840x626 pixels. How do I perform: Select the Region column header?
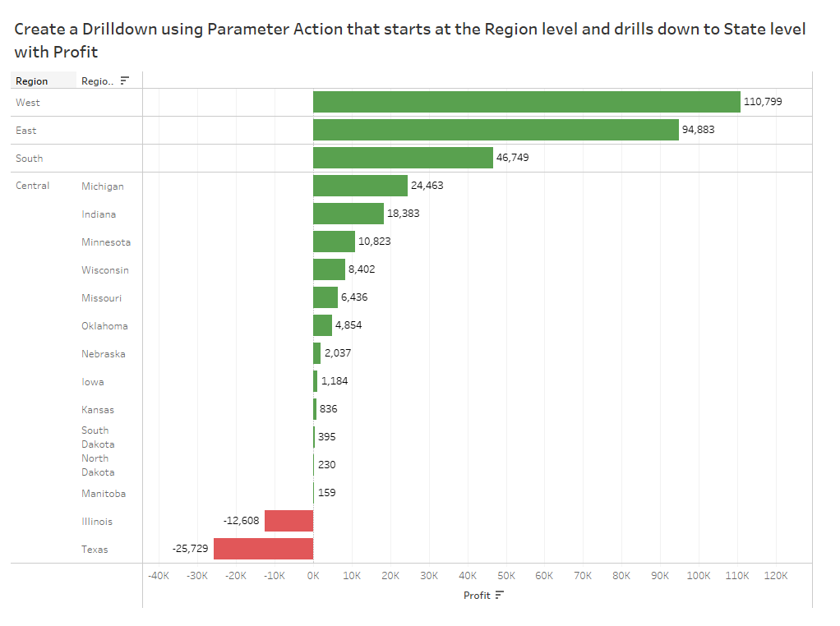click(x=32, y=81)
